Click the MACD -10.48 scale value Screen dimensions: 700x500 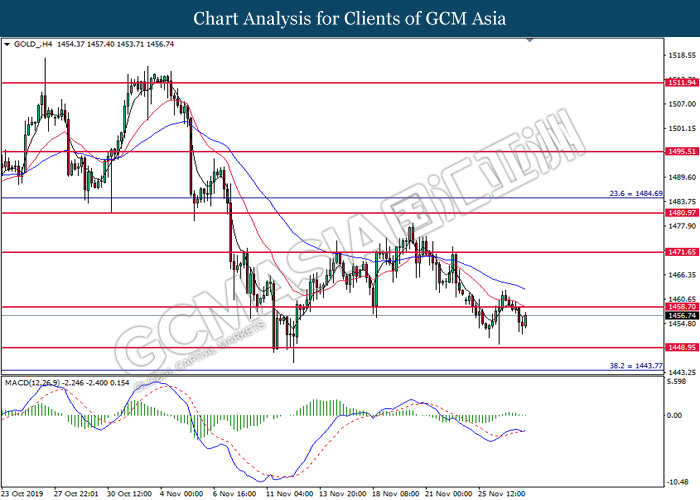coord(677,482)
